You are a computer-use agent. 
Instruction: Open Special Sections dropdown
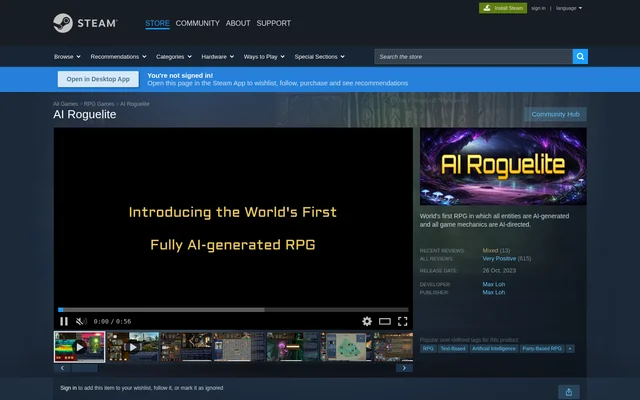point(320,57)
